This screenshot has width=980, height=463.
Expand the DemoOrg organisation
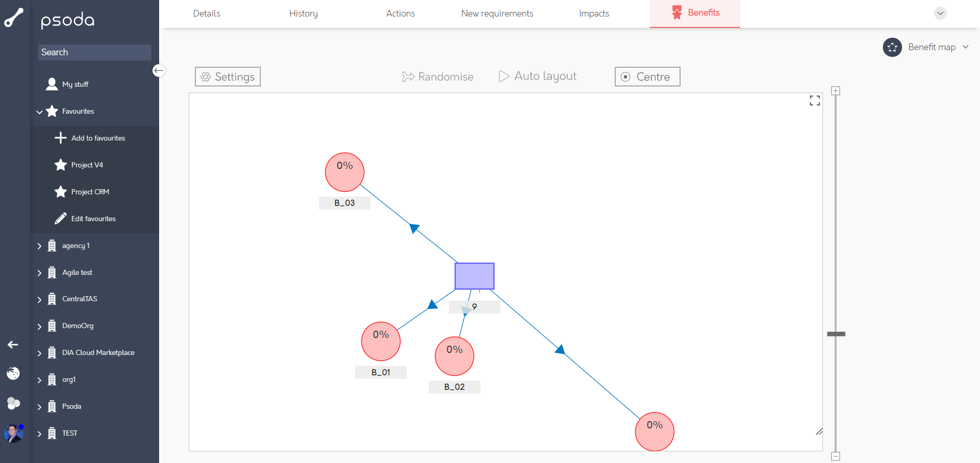click(39, 326)
